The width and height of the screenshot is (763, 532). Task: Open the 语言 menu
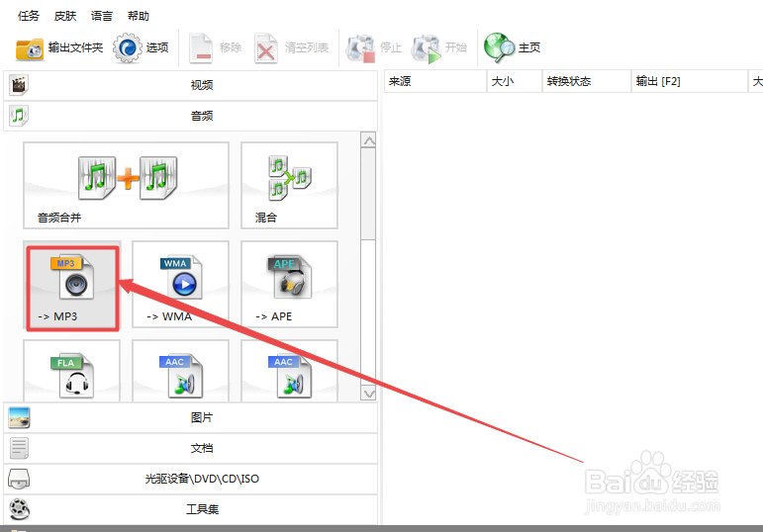[x=102, y=16]
